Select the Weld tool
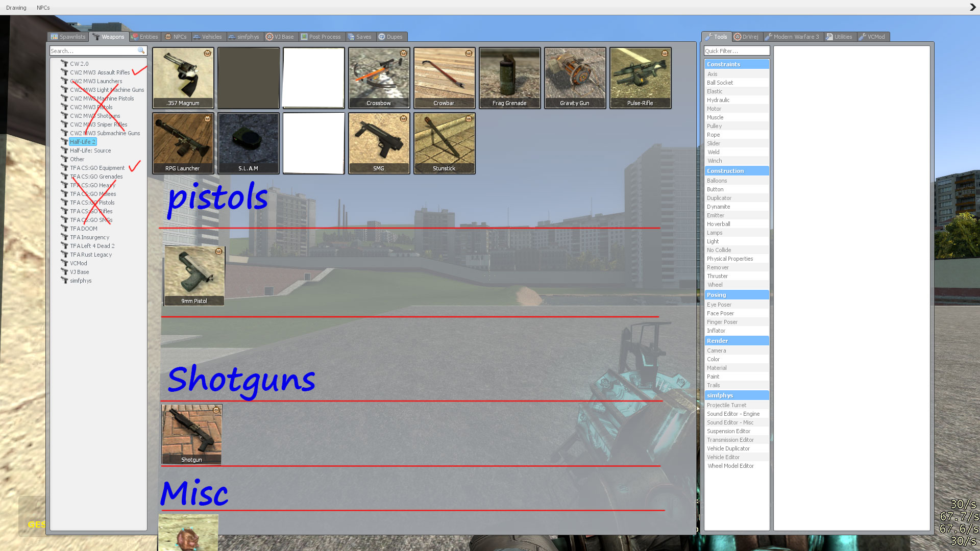Screen dimensions: 980x551 click(x=737, y=152)
